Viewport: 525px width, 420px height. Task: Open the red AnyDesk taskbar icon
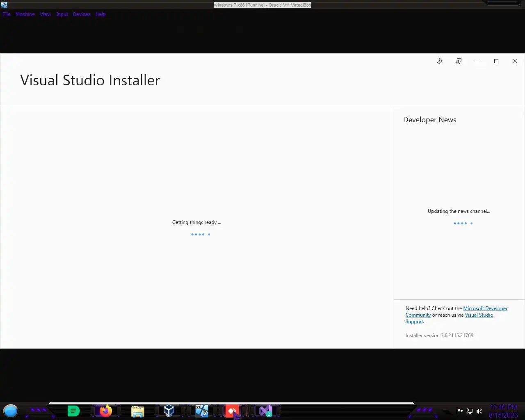point(232,411)
